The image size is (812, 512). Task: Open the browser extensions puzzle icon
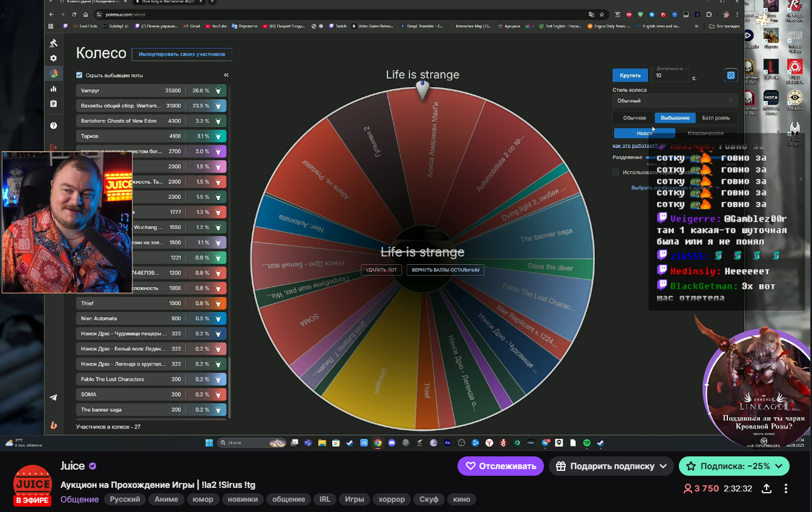pyautogui.click(x=709, y=14)
